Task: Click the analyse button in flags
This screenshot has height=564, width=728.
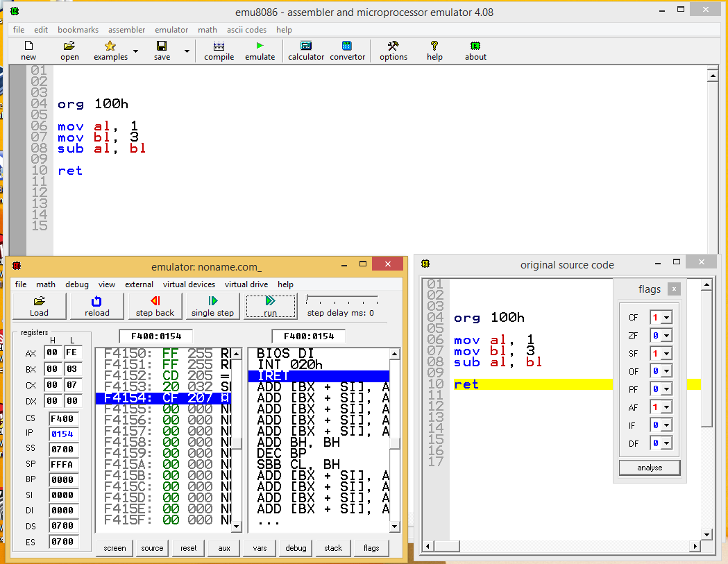Action: click(650, 468)
